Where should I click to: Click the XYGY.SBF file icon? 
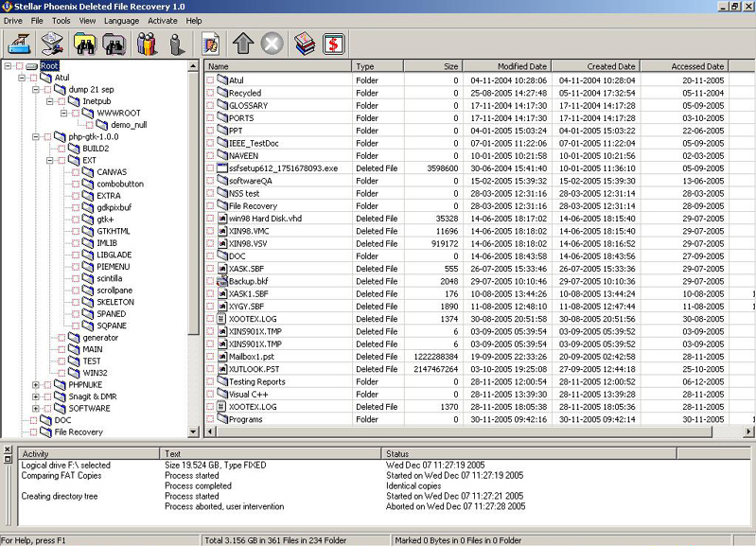tap(221, 307)
